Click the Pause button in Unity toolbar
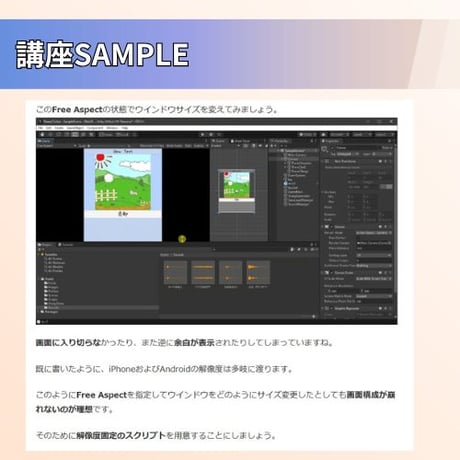The image size is (460, 460). point(211,134)
